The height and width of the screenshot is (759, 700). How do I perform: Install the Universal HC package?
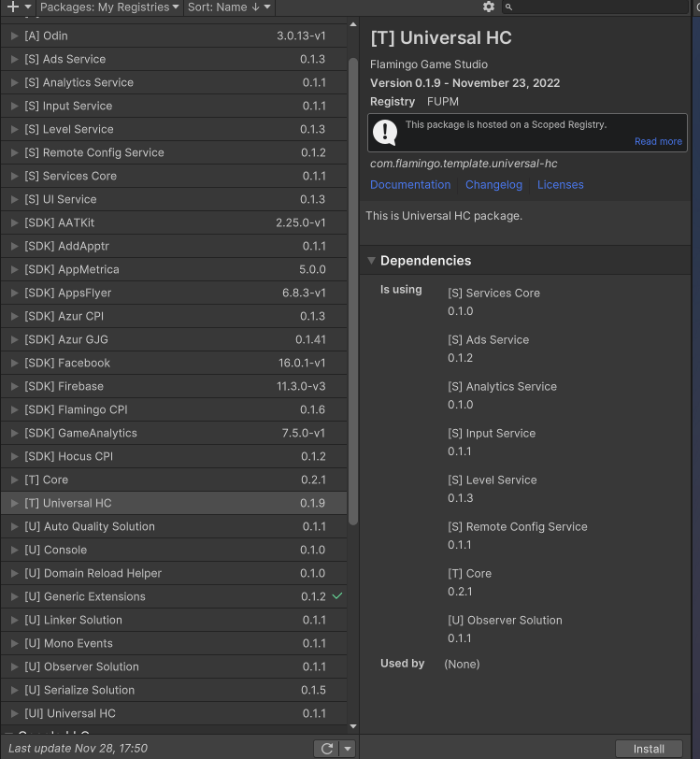coord(649,749)
